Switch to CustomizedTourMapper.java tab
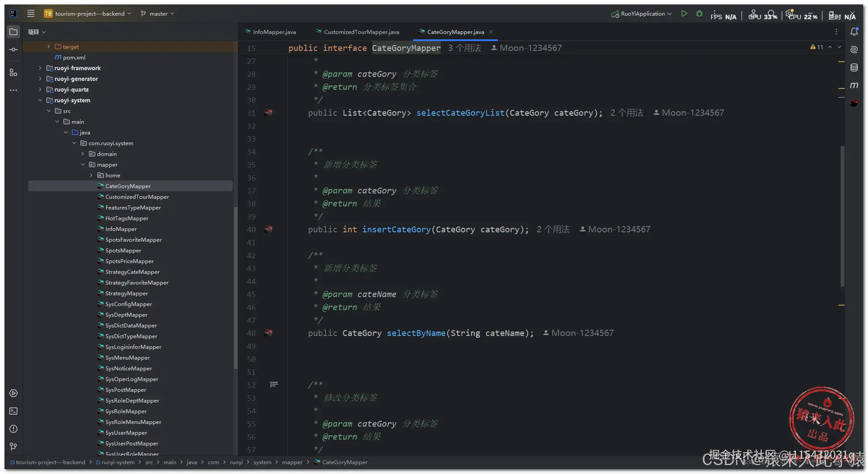 tap(361, 32)
